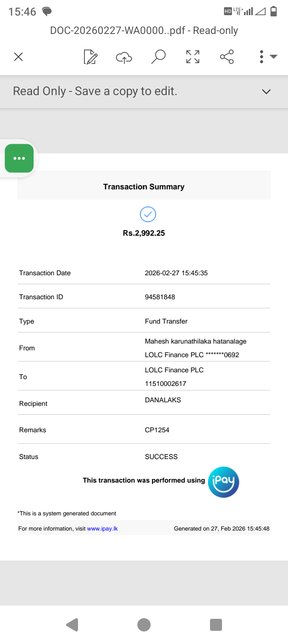This screenshot has height=644, width=288.
Task: Tap the edit document pencil icon
Action: pos(90,57)
